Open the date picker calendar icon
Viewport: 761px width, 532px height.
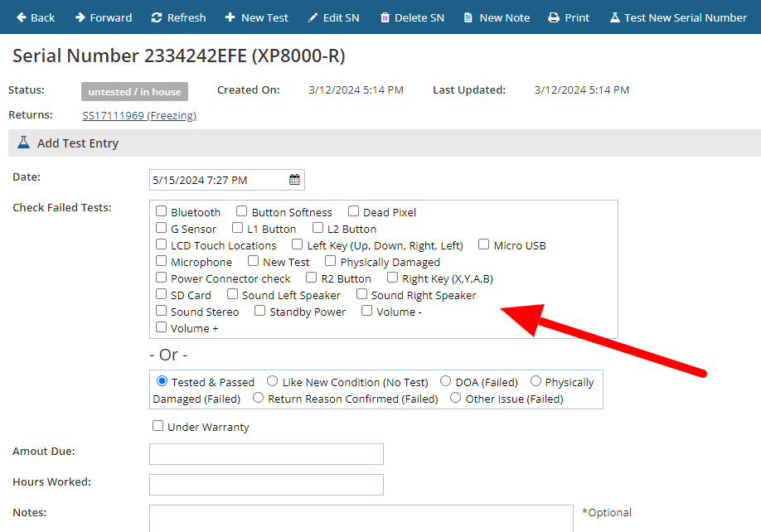point(294,180)
